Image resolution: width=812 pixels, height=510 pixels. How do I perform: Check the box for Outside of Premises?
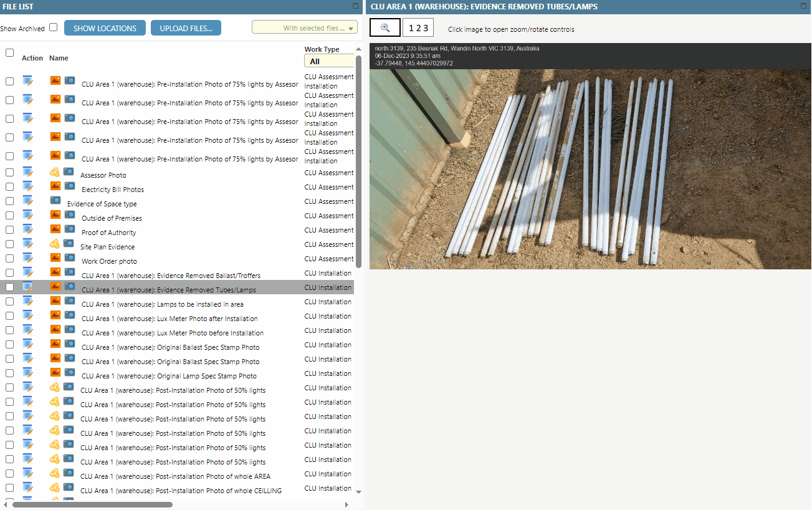pyautogui.click(x=9, y=215)
